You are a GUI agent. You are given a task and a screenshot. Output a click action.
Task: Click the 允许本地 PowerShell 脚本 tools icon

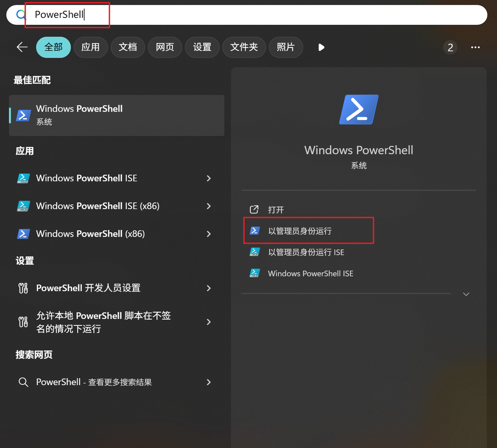23,322
